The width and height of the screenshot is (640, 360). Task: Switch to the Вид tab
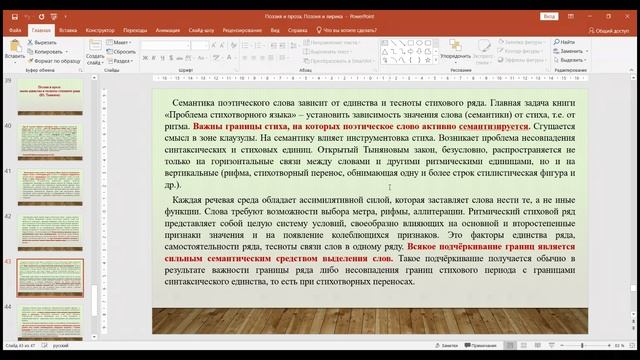[x=275, y=30]
